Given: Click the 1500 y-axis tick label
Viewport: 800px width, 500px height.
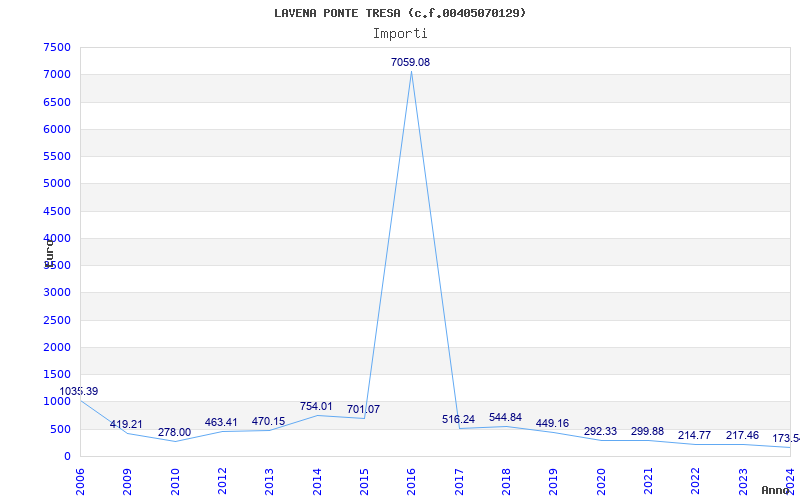Looking at the screenshot, I should [57, 374].
